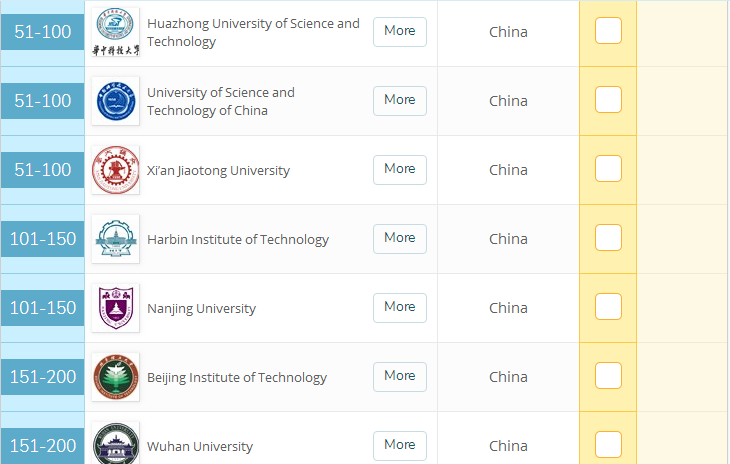The image size is (730, 464).
Task: Check the compare box for Xi'an Jiaotong University
Action: click(x=608, y=169)
